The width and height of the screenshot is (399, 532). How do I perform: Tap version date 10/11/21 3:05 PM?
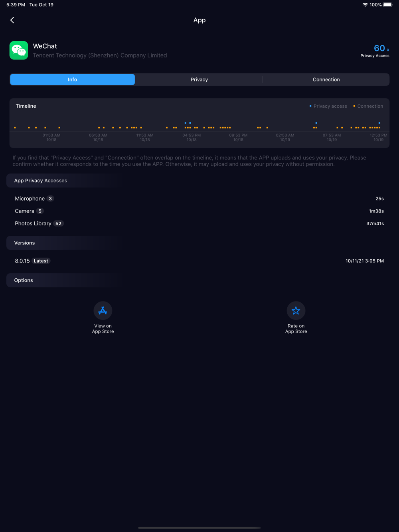pos(365,261)
